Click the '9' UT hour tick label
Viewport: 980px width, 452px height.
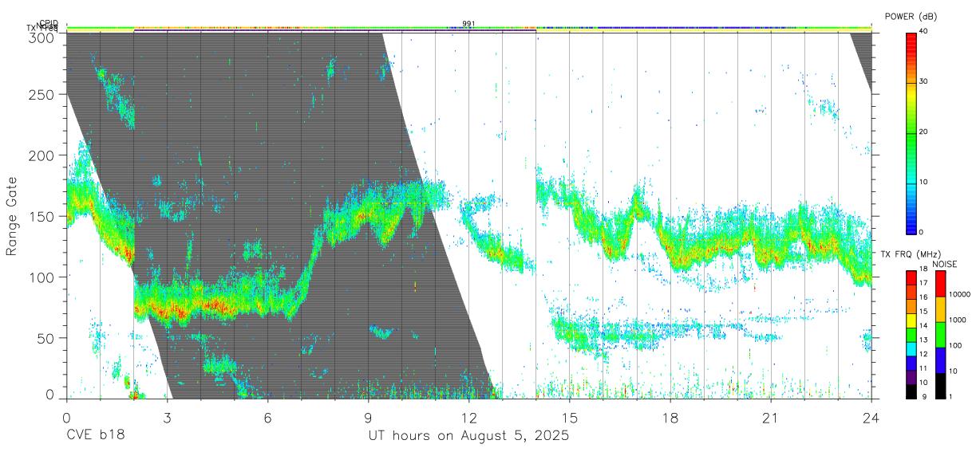(x=368, y=417)
